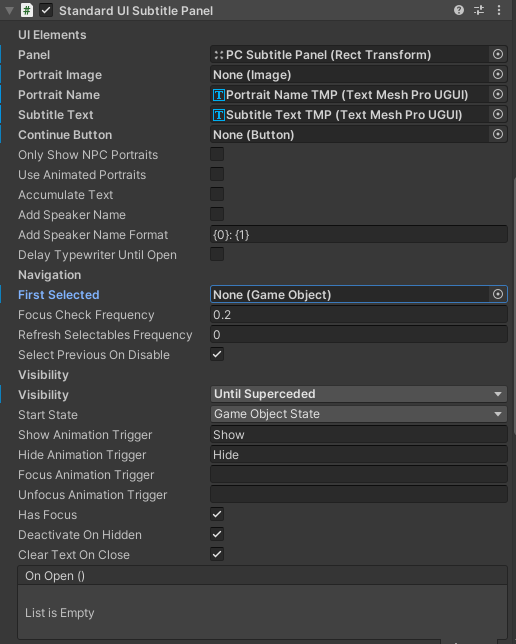Edit Refresh Selectables Frequency value
The height and width of the screenshot is (644, 516).
359,335
